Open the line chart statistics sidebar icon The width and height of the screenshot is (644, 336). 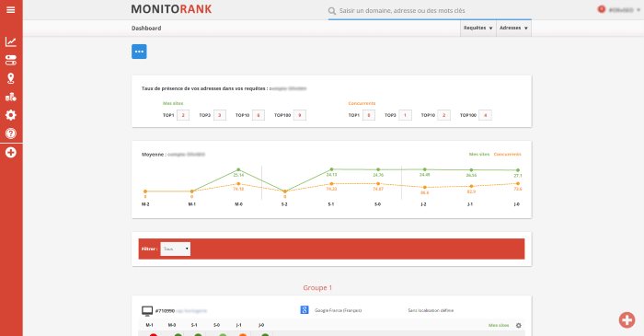11,41
